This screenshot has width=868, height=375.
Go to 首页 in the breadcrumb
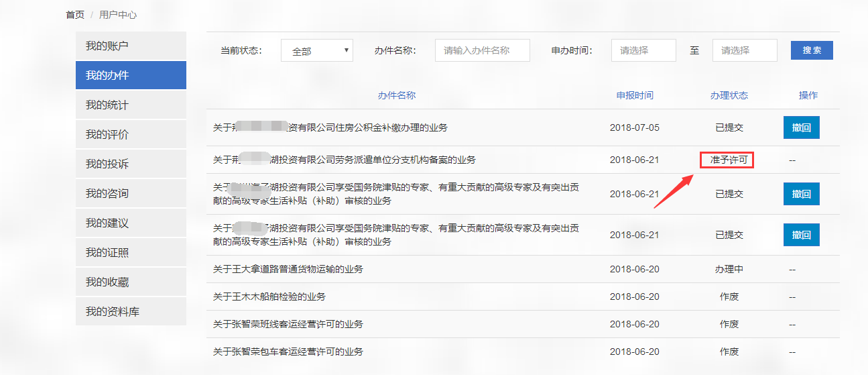tap(75, 15)
